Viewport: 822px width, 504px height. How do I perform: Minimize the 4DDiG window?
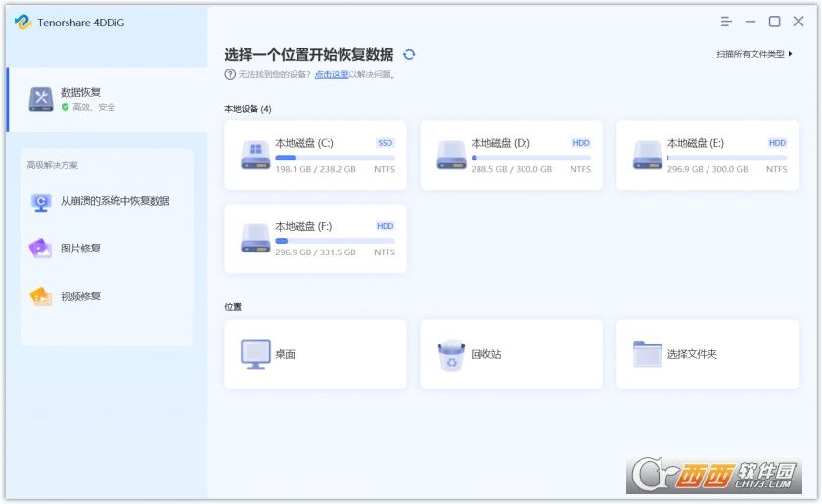(751, 22)
